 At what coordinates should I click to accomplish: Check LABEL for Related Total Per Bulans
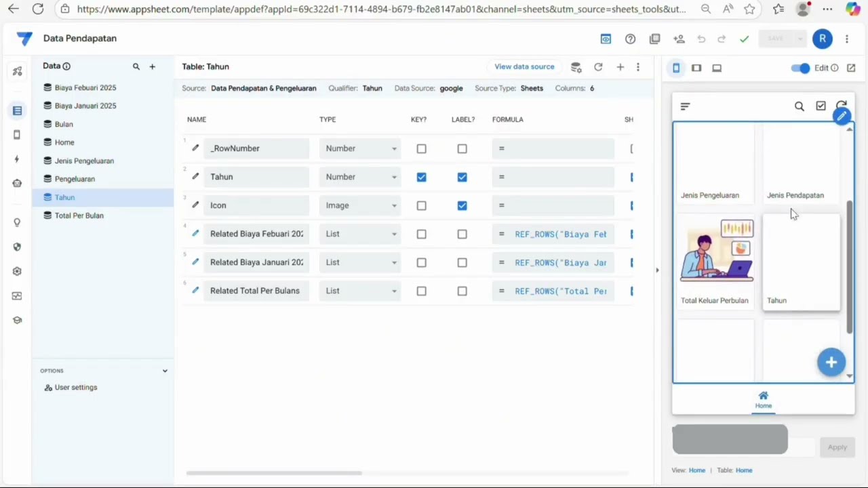pos(462,291)
